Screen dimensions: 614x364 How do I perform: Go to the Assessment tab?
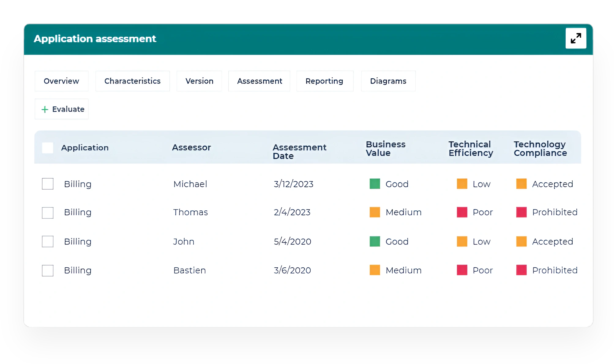pyautogui.click(x=259, y=81)
